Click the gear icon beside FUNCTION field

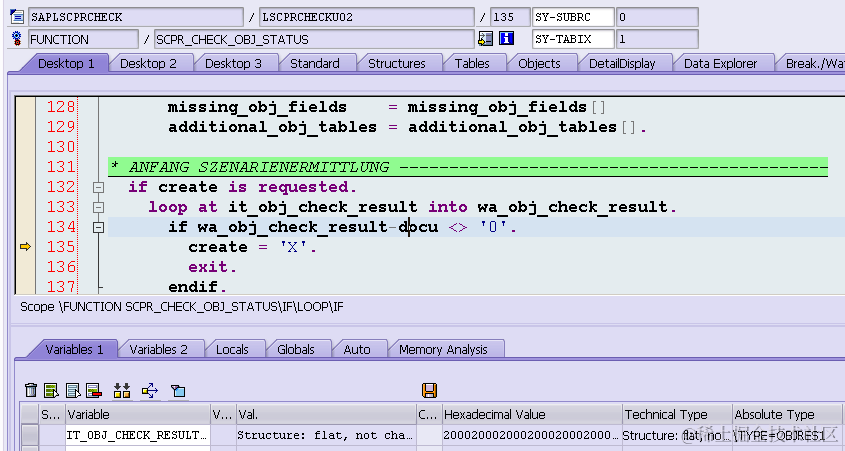coord(17,39)
